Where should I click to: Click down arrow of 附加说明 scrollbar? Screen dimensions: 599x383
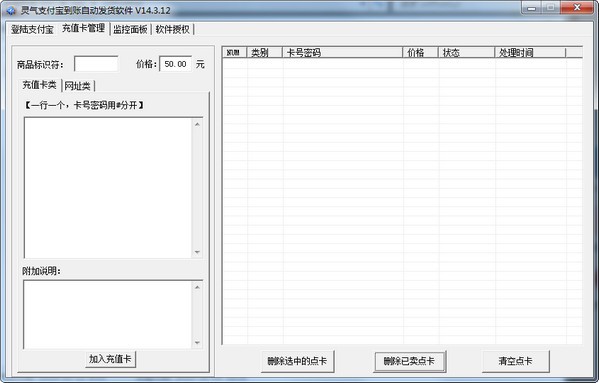coord(197,343)
